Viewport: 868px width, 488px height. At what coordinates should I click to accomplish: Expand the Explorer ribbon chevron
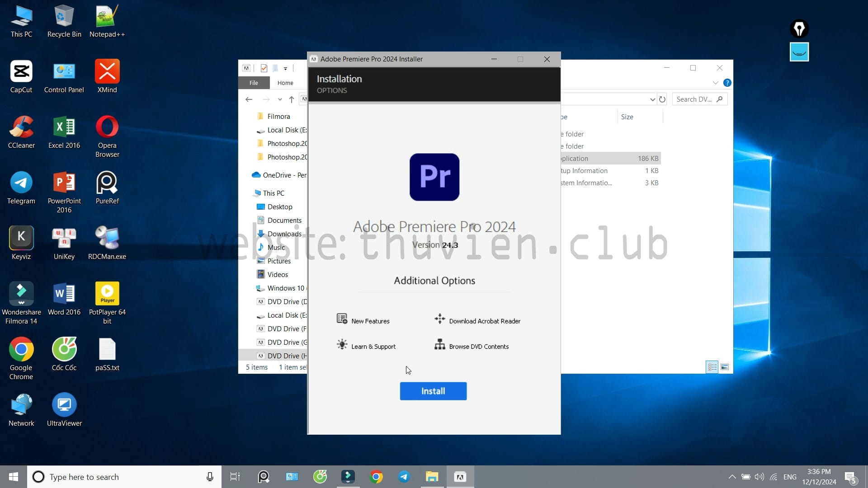click(x=715, y=83)
